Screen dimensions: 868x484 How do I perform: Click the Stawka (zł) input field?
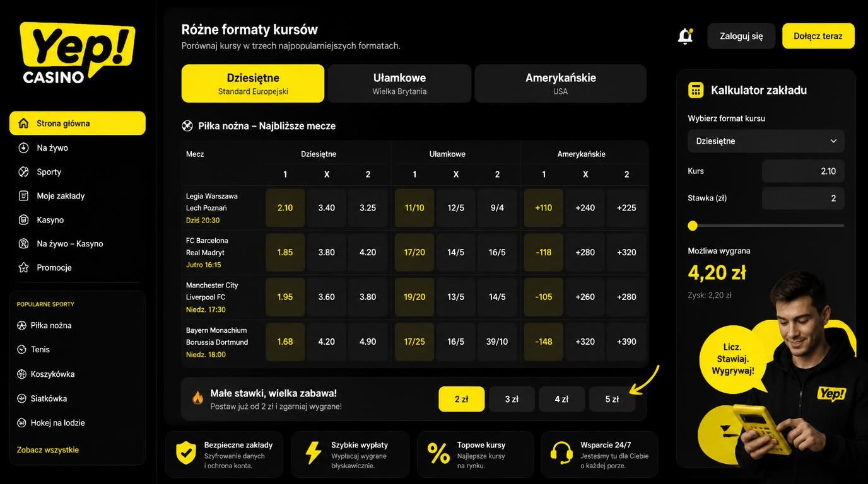click(803, 198)
